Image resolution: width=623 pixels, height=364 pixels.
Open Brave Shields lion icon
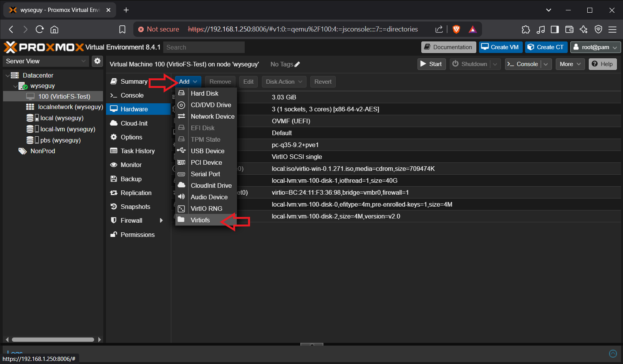point(456,29)
